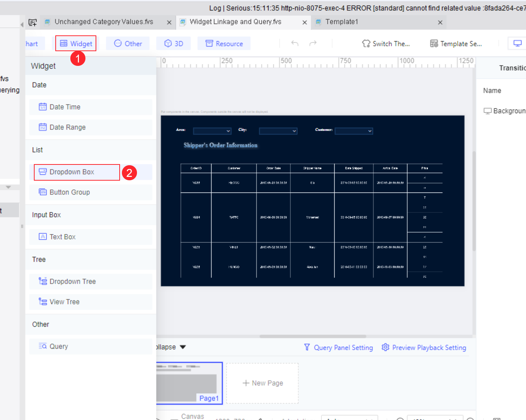526x420 pixels.
Task: Select the Dropdown Box widget
Action: (91, 172)
